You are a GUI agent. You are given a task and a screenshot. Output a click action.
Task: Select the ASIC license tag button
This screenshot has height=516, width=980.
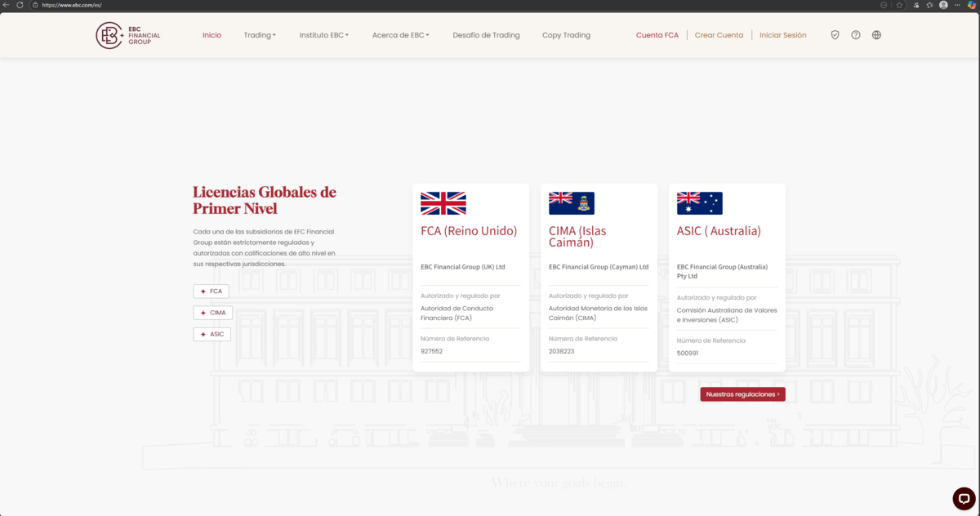pyautogui.click(x=212, y=335)
